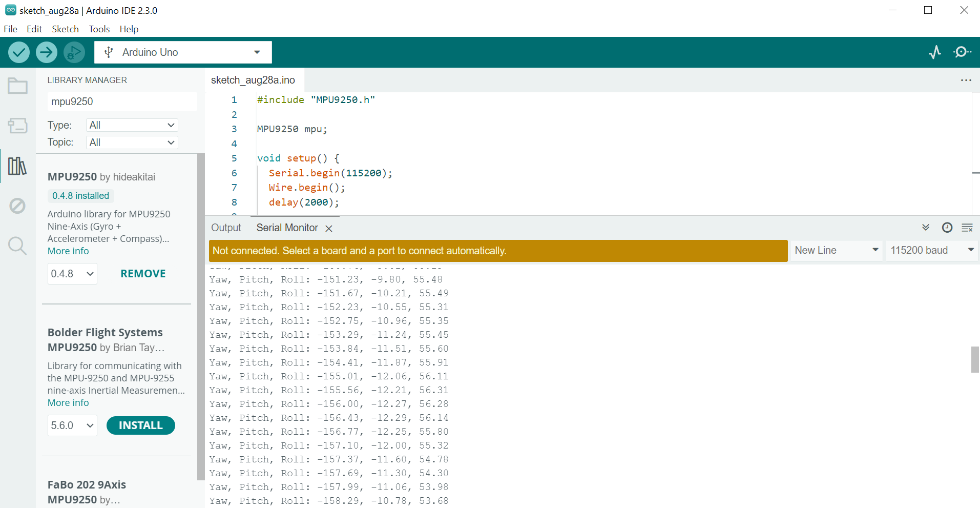The height and width of the screenshot is (508, 980).
Task: Maximize the Arduino IDE window
Action: (928, 10)
